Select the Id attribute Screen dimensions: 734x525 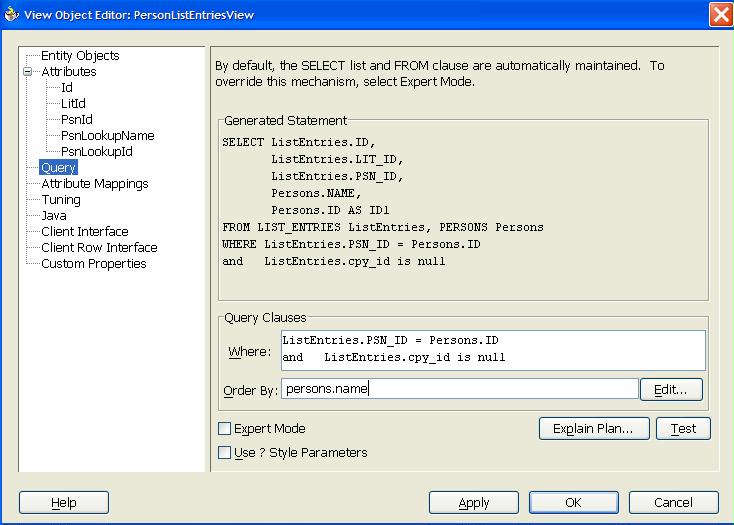coord(67,88)
